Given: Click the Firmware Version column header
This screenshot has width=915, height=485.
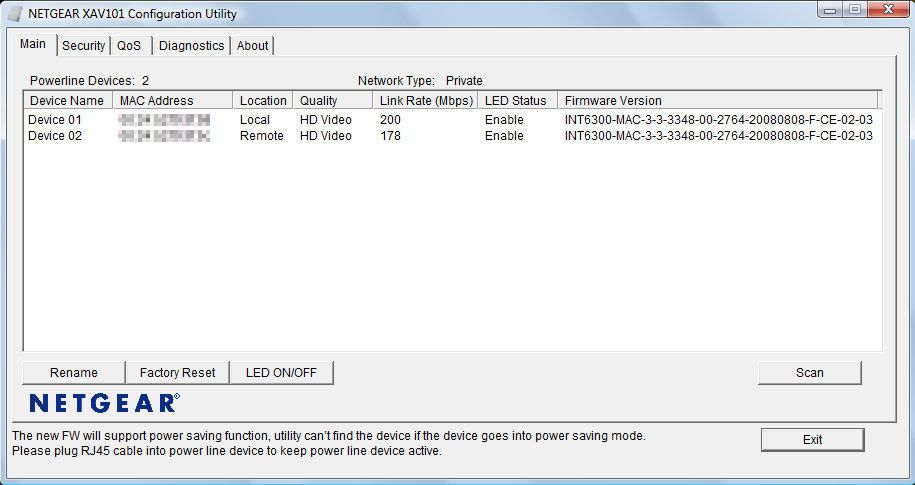Looking at the screenshot, I should 613,101.
